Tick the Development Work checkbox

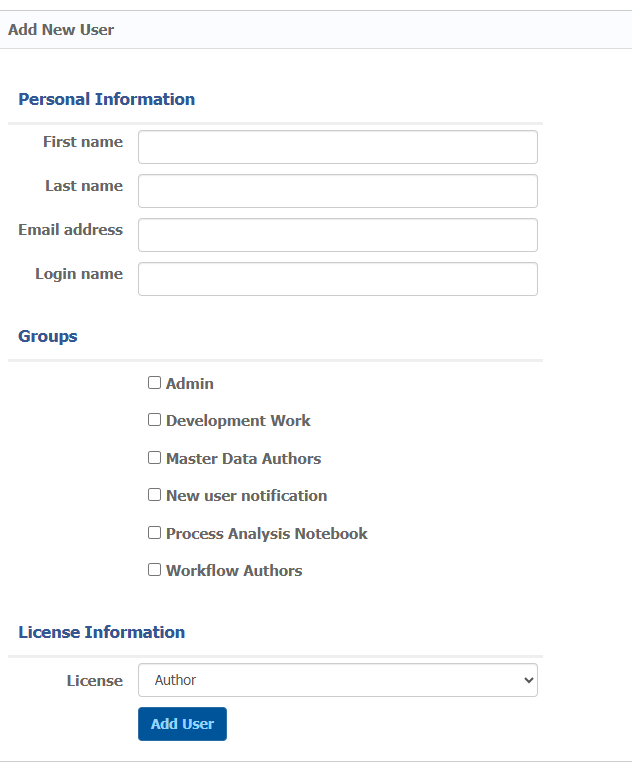(155, 420)
